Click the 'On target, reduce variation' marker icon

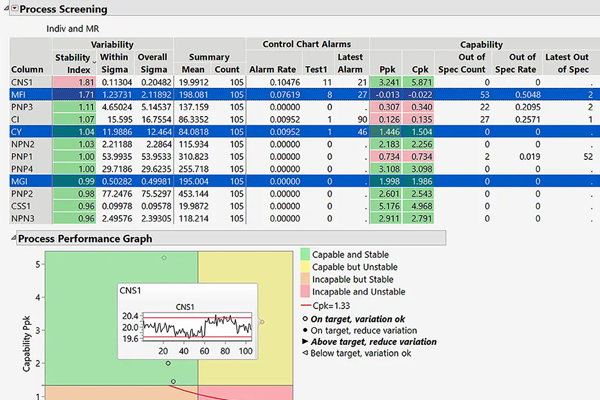point(304,329)
